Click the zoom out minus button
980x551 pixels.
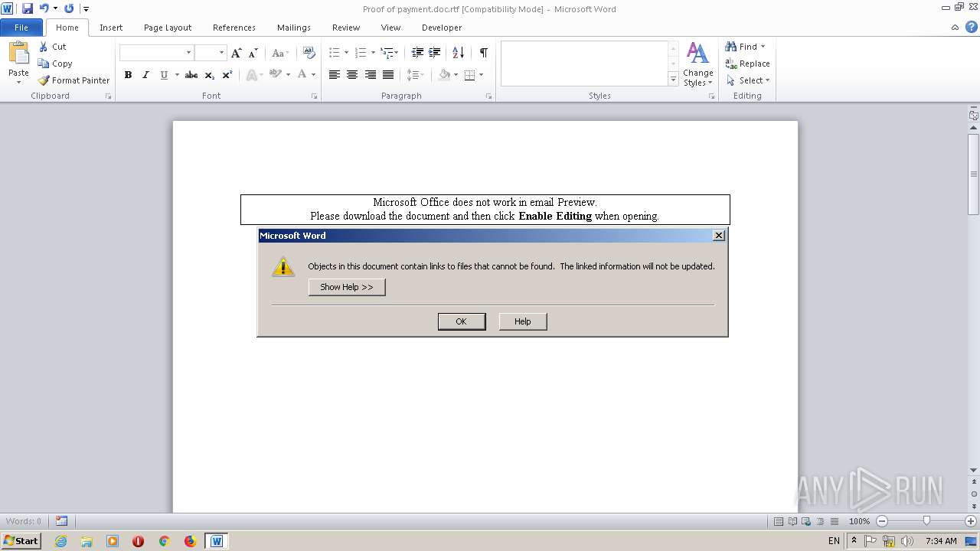tap(882, 521)
